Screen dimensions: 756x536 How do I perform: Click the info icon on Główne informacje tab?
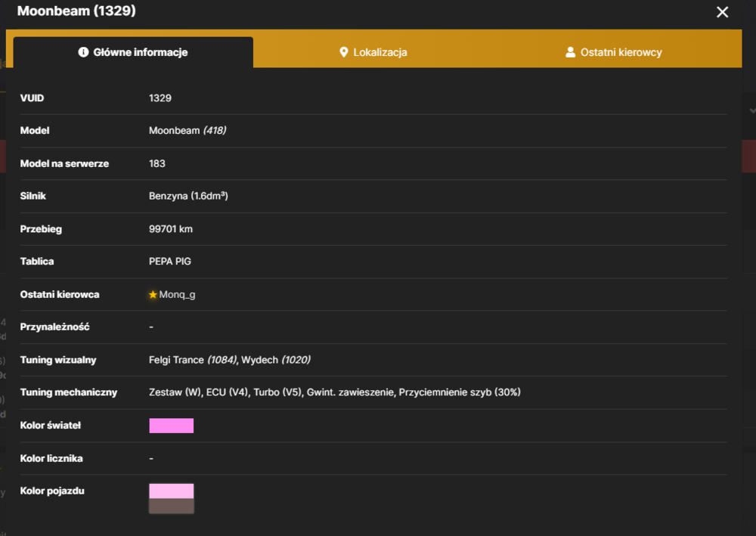tap(83, 52)
